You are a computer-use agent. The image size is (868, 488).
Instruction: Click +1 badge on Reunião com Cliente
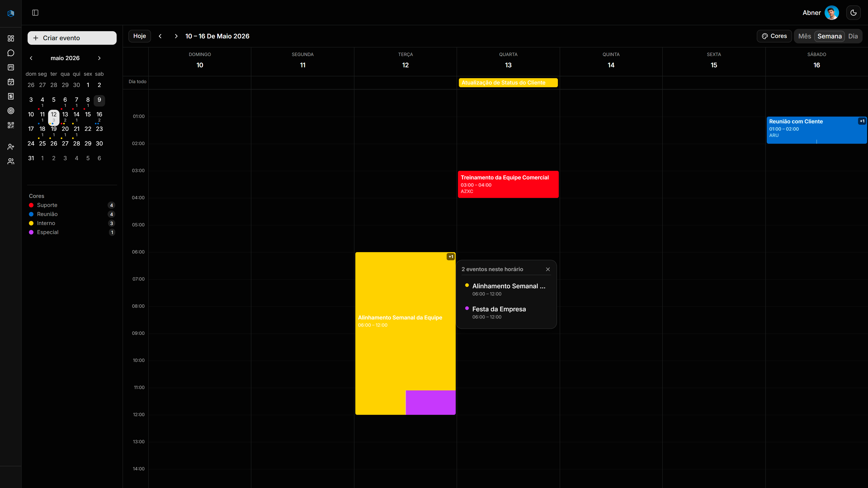(x=862, y=121)
